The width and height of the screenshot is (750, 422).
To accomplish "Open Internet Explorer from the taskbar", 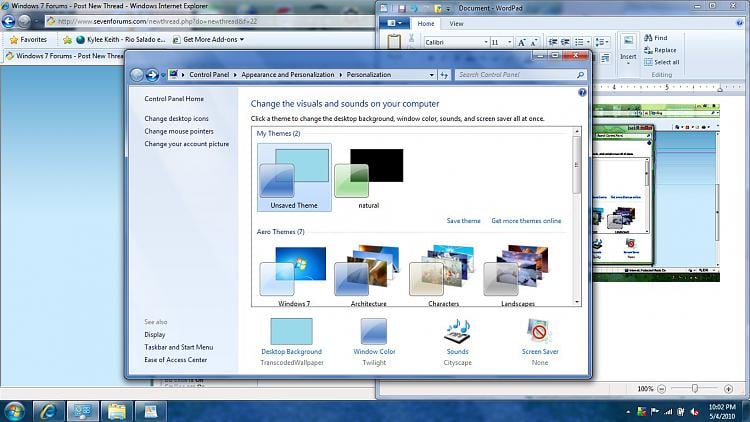I will click(x=48, y=411).
